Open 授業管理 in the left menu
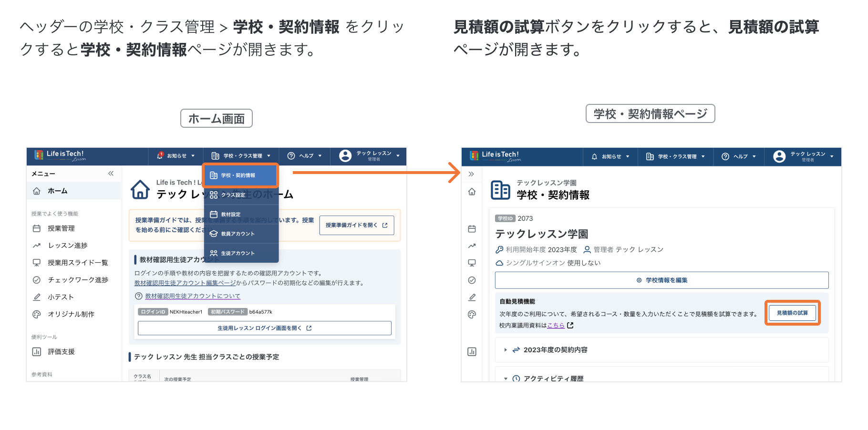 coord(61,228)
